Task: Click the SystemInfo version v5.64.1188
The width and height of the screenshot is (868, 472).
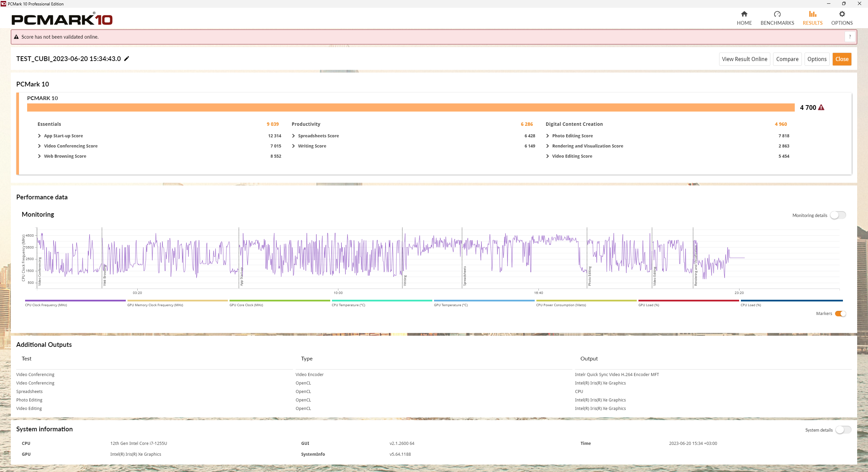Action: click(400, 454)
